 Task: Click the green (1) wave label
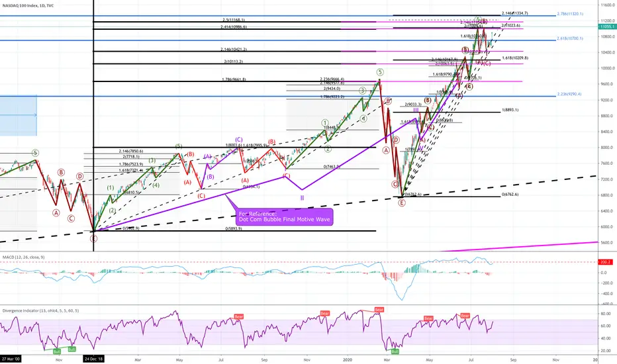pyautogui.click(x=111, y=188)
